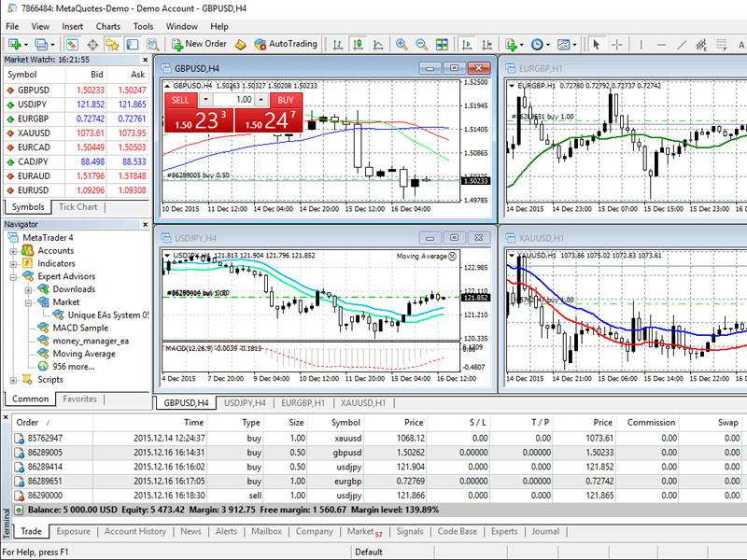Open the Profiles tool

tap(41, 44)
